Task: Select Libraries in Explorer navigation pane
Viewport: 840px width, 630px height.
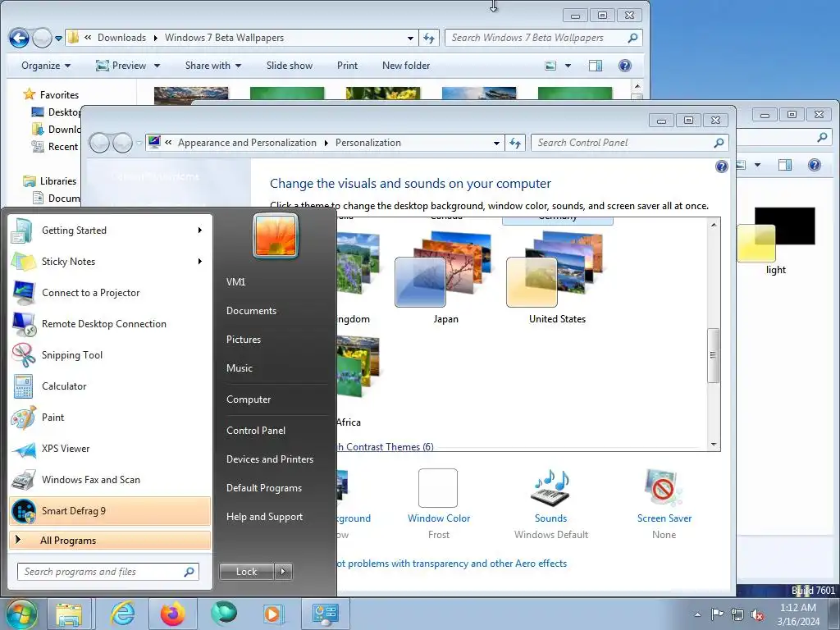Action: [x=50, y=181]
